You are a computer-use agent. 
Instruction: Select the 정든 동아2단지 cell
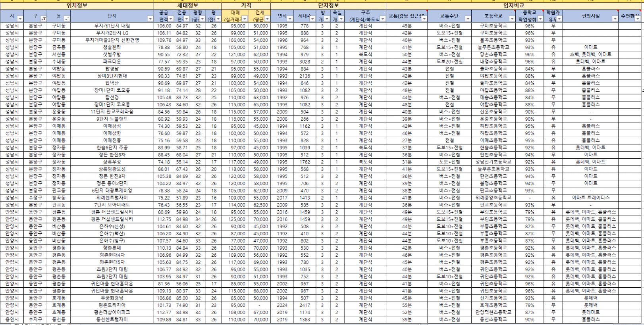coord(112,183)
